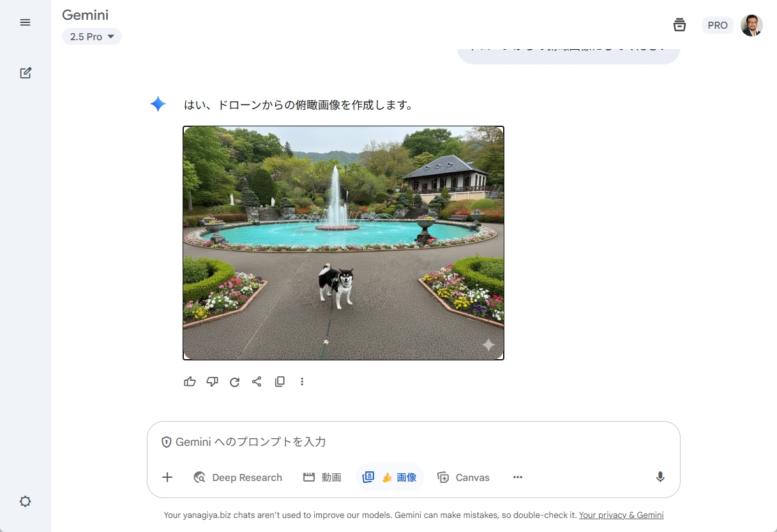This screenshot has height=532, width=777.
Task: Regenerate the response with redo icon
Action: [234, 381]
